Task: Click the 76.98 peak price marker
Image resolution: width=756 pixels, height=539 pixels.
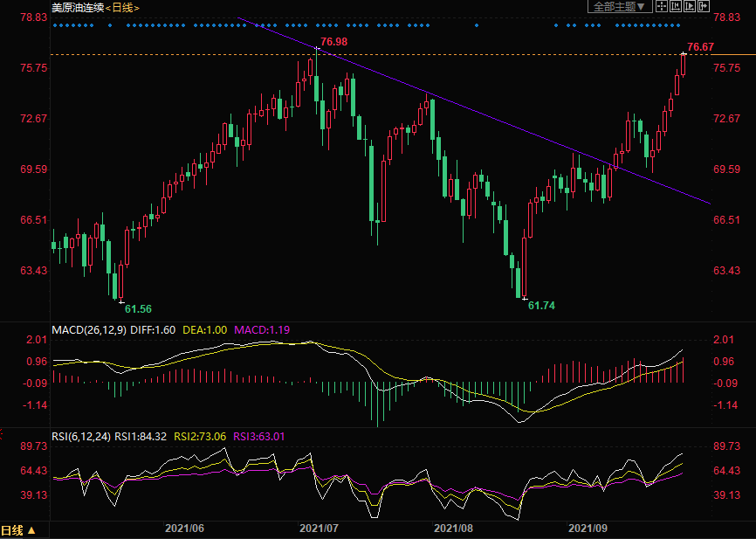Action: coord(333,42)
